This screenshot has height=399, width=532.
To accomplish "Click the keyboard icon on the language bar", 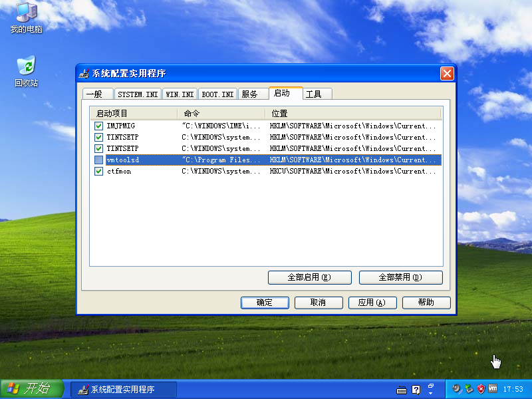I will (x=401, y=390).
